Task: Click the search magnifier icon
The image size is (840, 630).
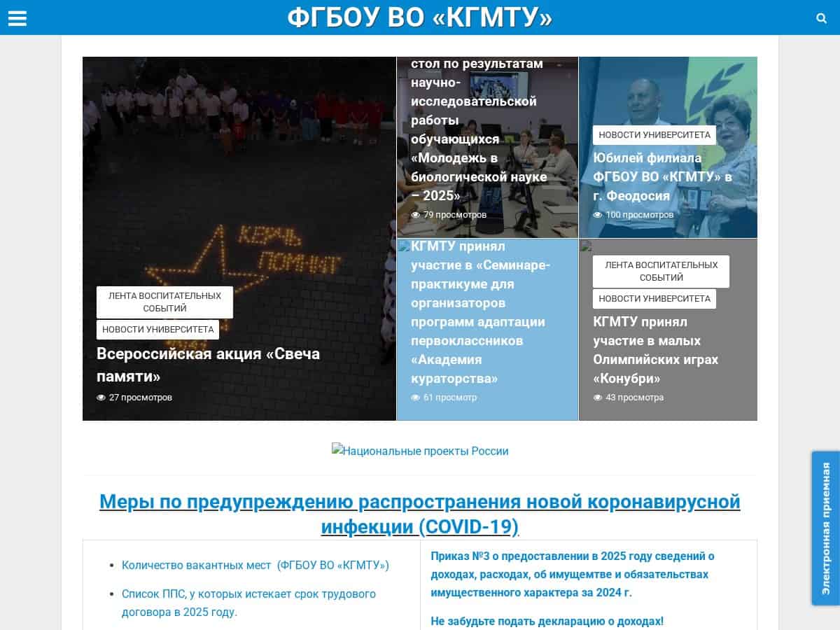Action: click(x=822, y=18)
